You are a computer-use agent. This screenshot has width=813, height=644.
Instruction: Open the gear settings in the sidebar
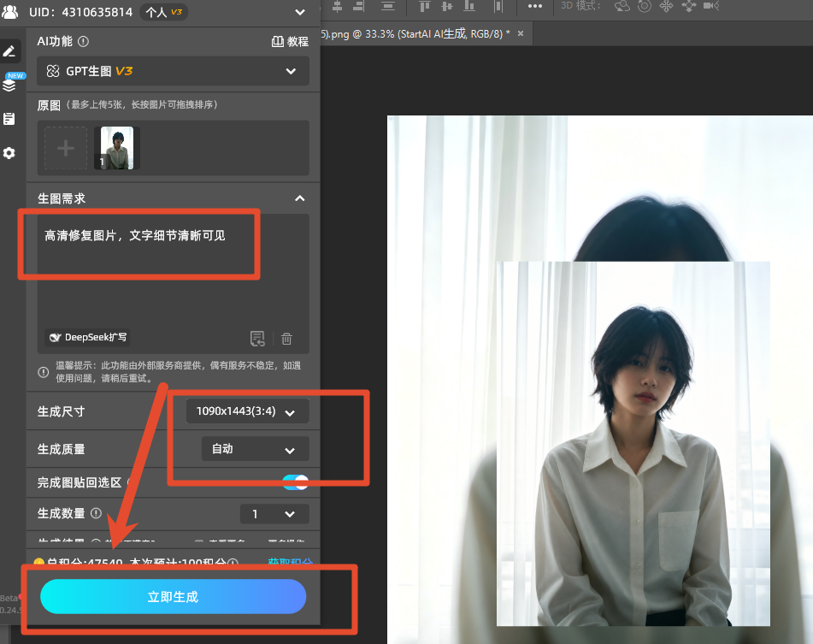tap(9, 153)
